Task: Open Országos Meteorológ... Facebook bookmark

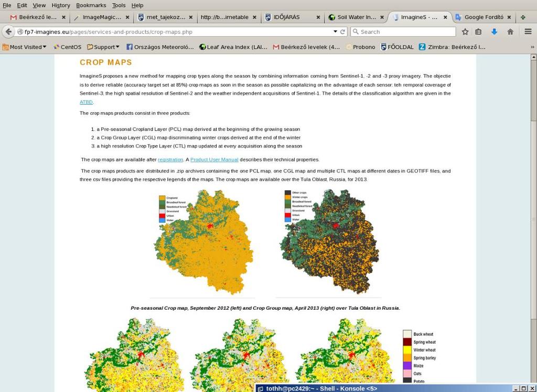Action: [x=160, y=47]
